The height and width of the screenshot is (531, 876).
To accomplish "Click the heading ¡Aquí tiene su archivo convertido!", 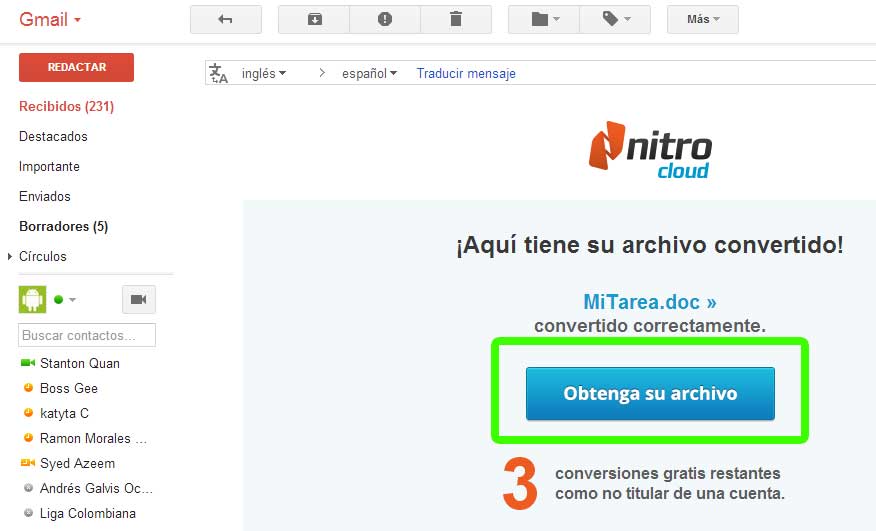I will point(650,245).
